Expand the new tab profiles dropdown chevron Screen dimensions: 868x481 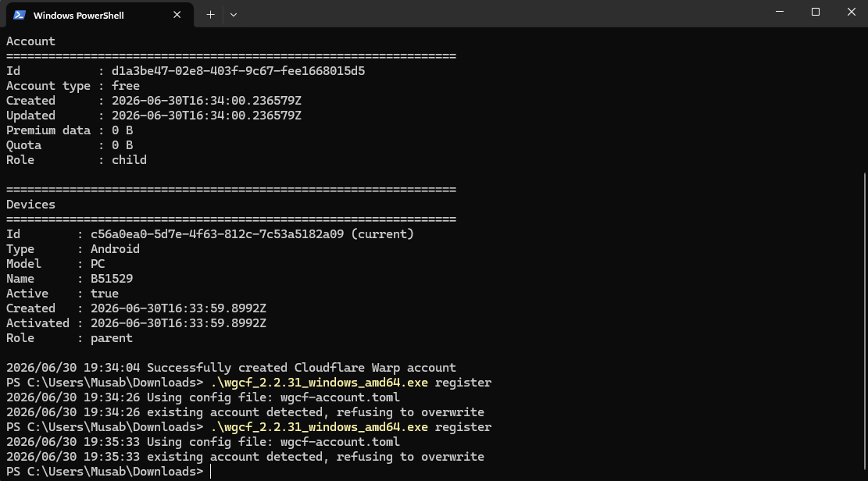coord(234,15)
